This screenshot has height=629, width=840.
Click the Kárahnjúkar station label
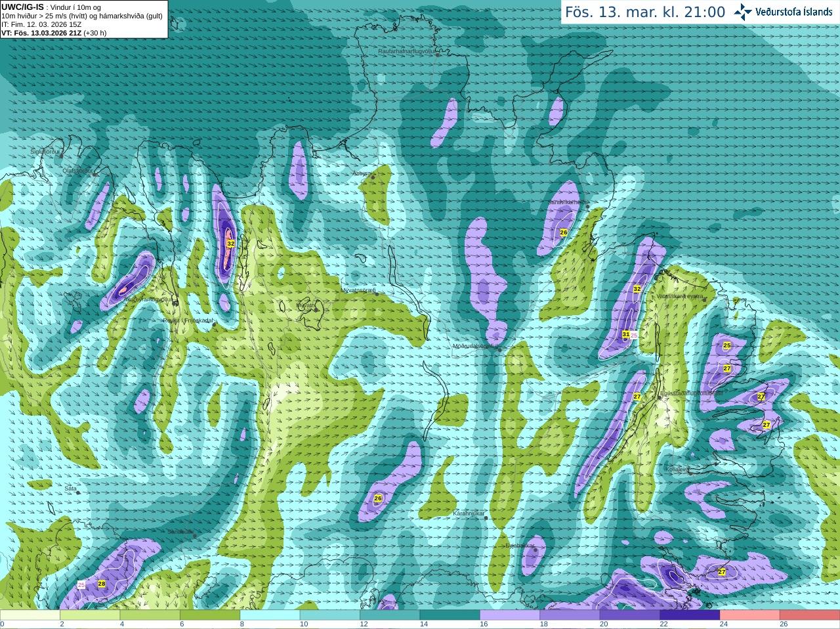tap(469, 513)
